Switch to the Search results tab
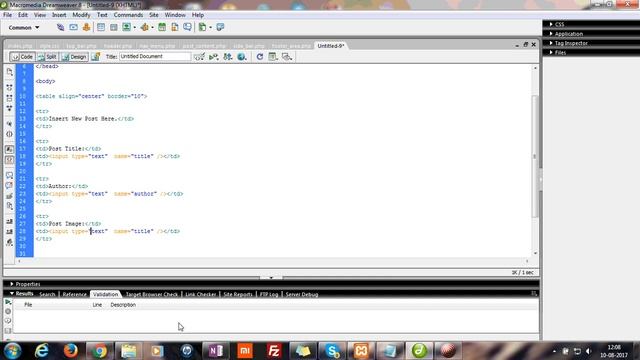The image size is (640, 360). tap(47, 294)
